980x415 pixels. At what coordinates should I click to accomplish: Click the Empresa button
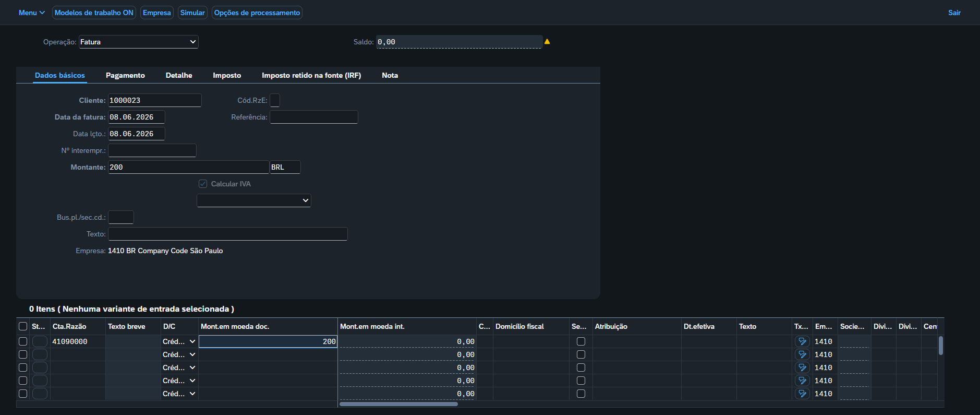(x=157, y=13)
